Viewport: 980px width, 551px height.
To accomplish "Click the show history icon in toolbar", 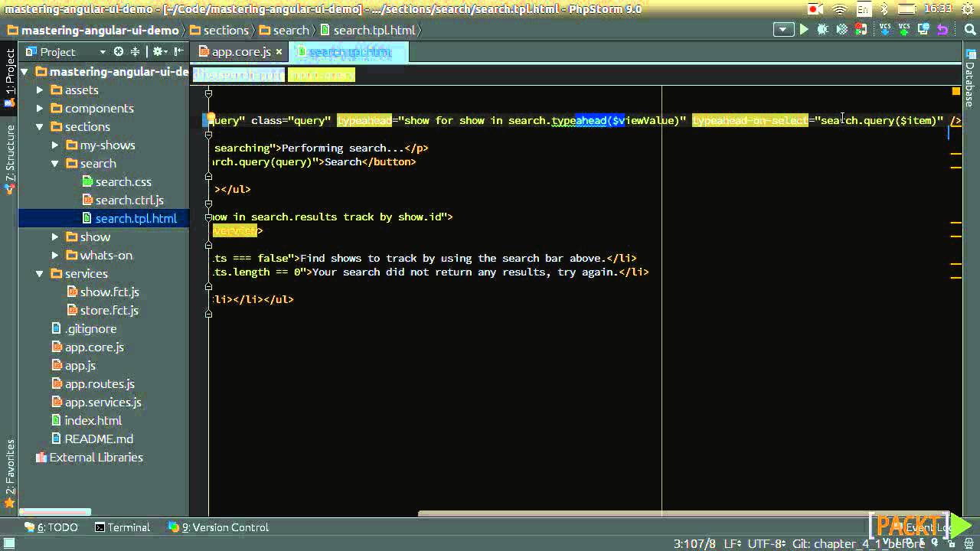I will (x=923, y=30).
